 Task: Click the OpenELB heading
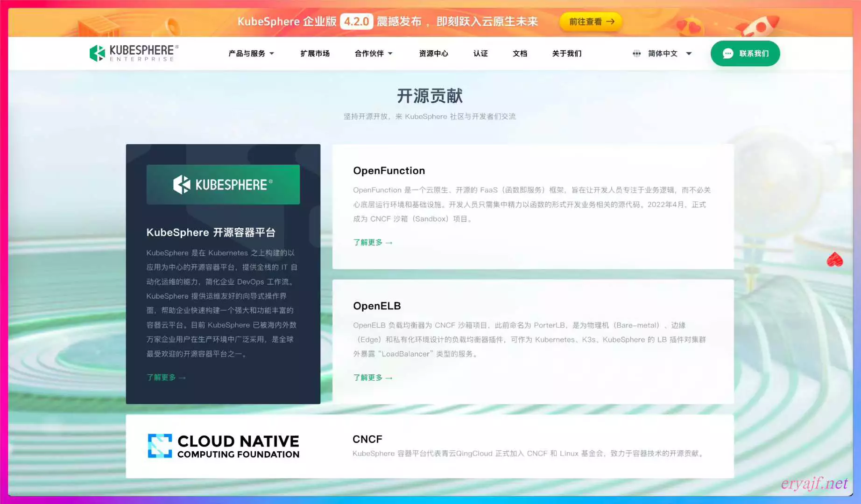pos(377,306)
